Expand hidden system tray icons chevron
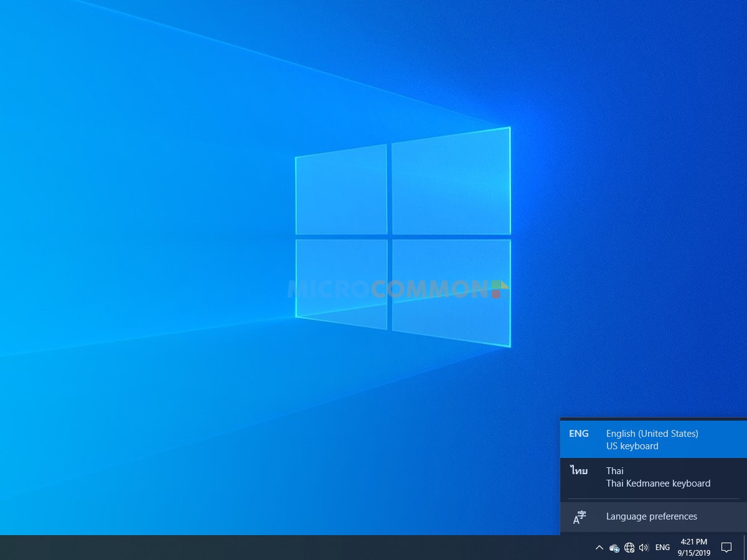The image size is (747, 560). 599,548
